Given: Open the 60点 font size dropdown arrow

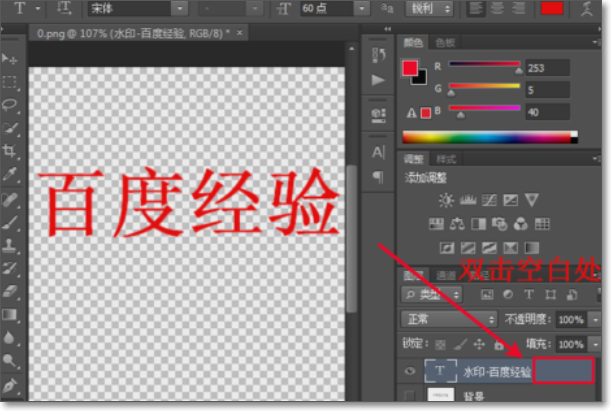Looking at the screenshot, I should click(362, 9).
